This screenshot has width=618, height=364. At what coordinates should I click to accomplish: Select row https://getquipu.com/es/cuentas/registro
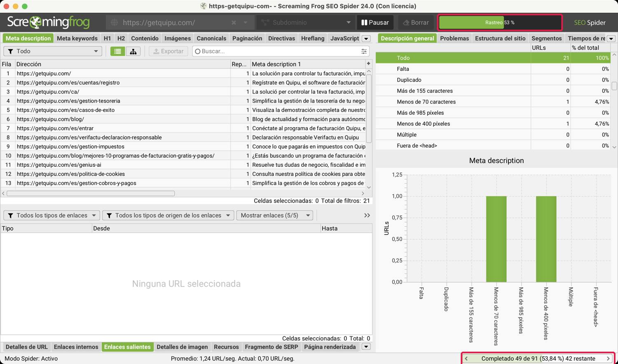tap(183, 82)
